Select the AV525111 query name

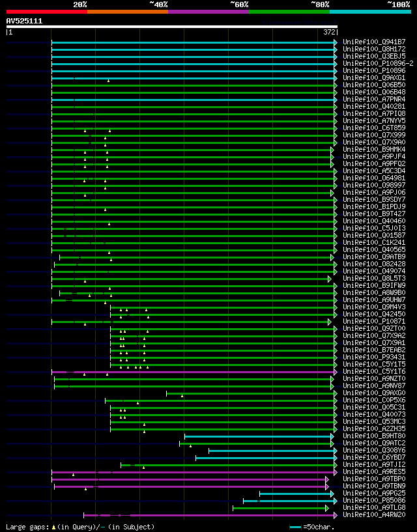[x=24, y=21]
